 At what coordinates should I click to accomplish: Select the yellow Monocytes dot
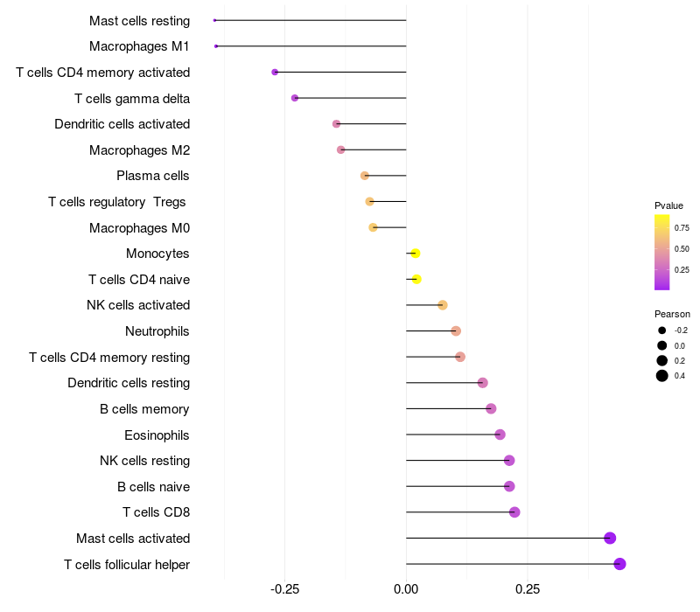[416, 254]
